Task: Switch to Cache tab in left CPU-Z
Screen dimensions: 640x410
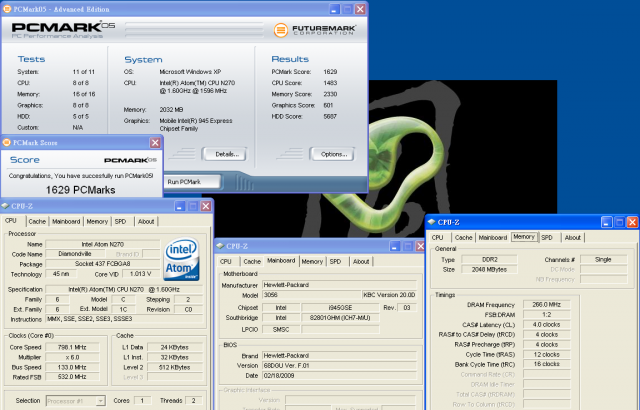Action: (x=37, y=222)
